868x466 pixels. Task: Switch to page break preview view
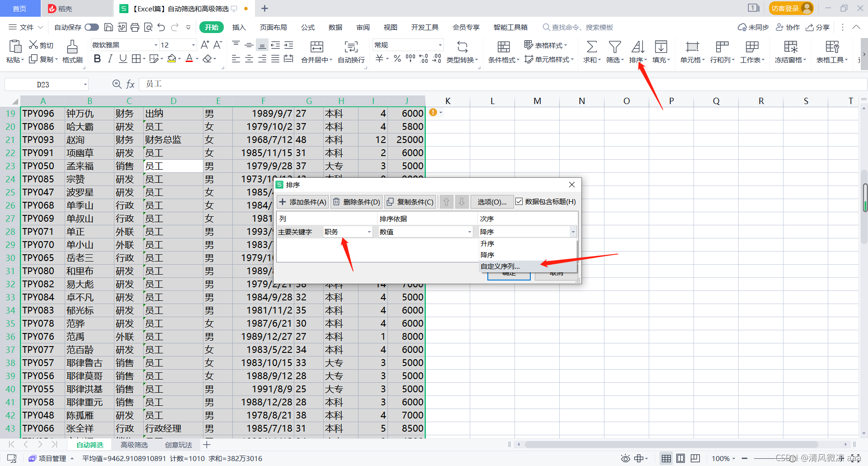click(x=695, y=458)
